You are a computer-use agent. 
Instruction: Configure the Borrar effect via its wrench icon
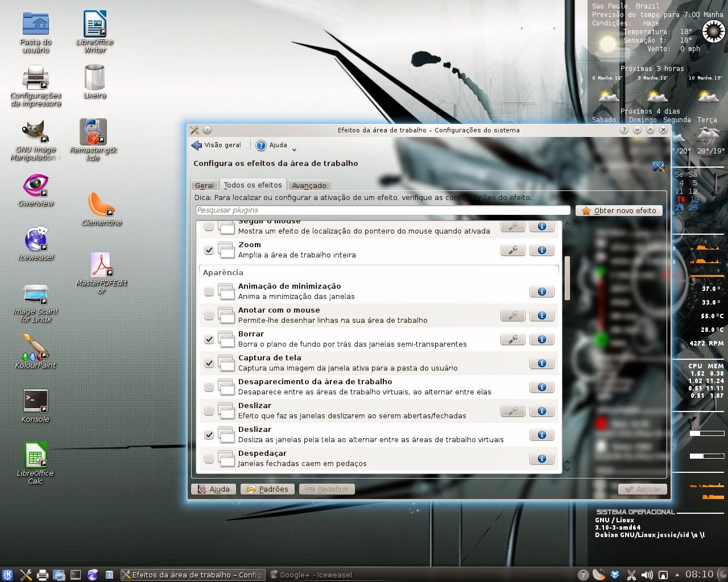coord(512,339)
